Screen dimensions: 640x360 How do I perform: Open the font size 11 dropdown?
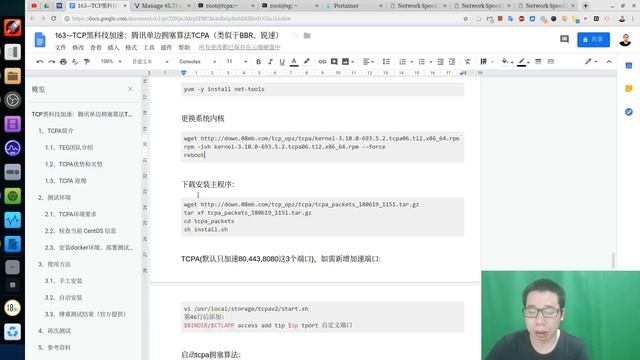click(x=237, y=62)
